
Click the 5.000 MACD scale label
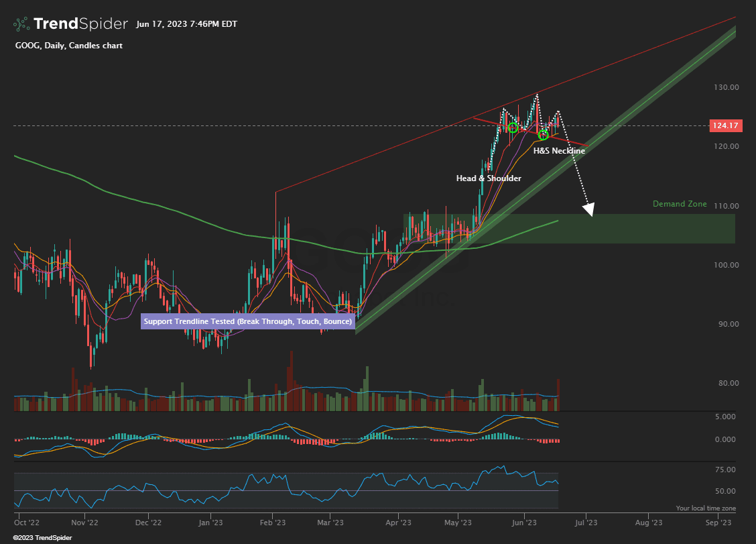pyautogui.click(x=725, y=417)
